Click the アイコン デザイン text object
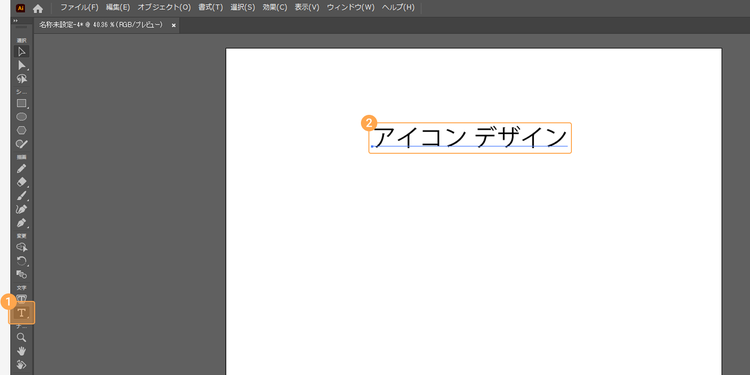Image resolution: width=750 pixels, height=375 pixels. pos(470,138)
